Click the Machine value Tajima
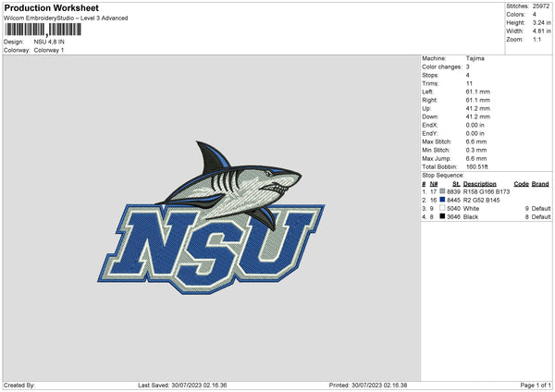This screenshot has height=392, width=555. (475, 58)
